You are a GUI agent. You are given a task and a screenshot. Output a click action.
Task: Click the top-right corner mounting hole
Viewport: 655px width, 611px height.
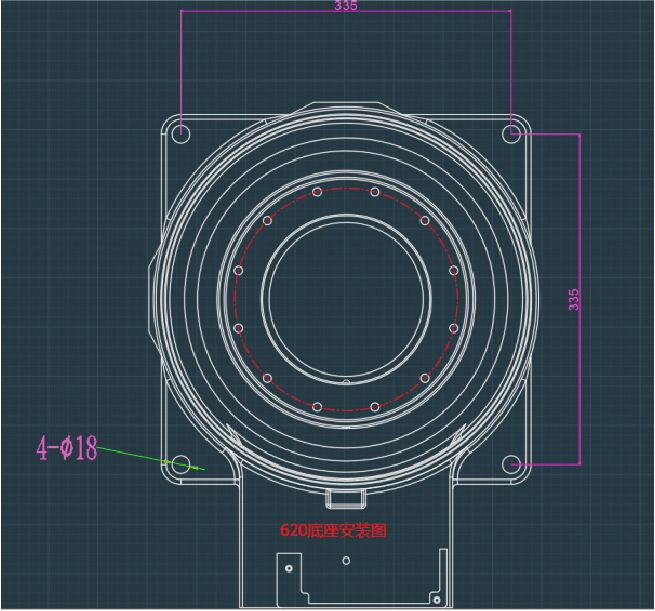pyautogui.click(x=511, y=132)
